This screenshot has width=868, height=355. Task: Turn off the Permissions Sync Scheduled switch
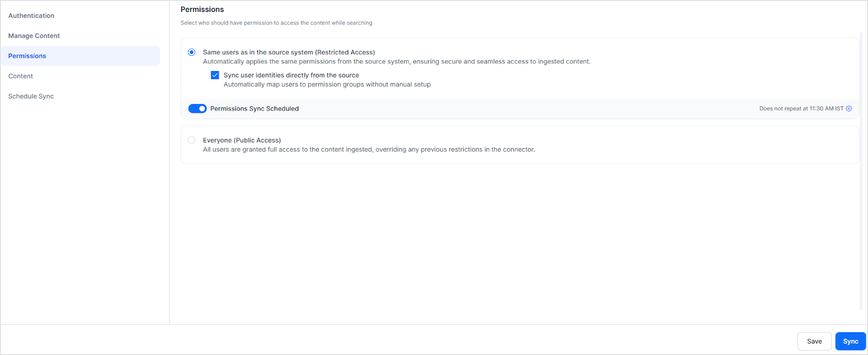[x=197, y=108]
